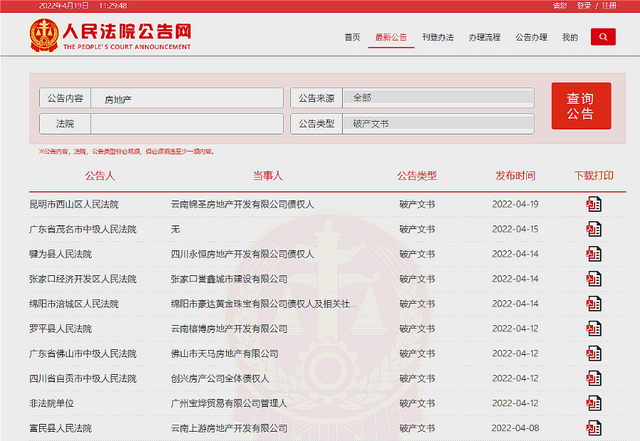The height and width of the screenshot is (441, 640).
Task: Click the 下载打印 column header
Action: 594,176
